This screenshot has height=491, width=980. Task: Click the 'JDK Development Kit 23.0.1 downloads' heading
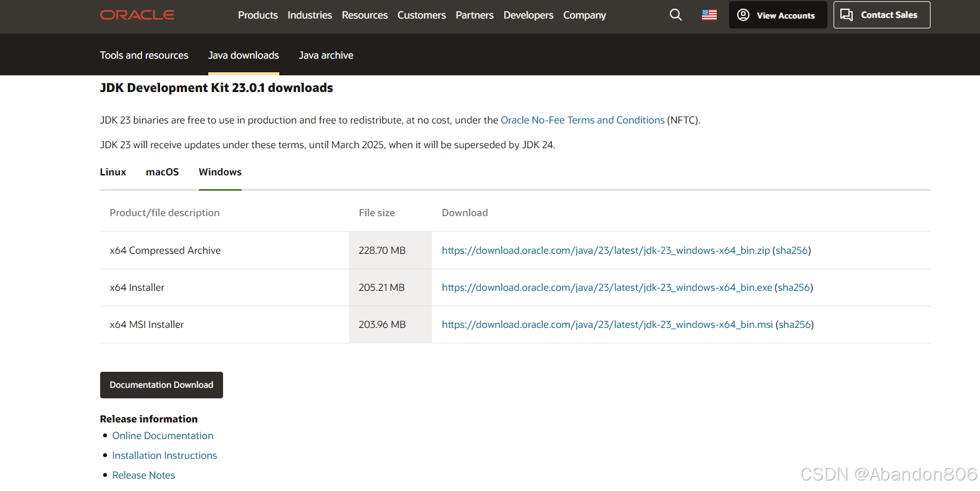tap(216, 88)
